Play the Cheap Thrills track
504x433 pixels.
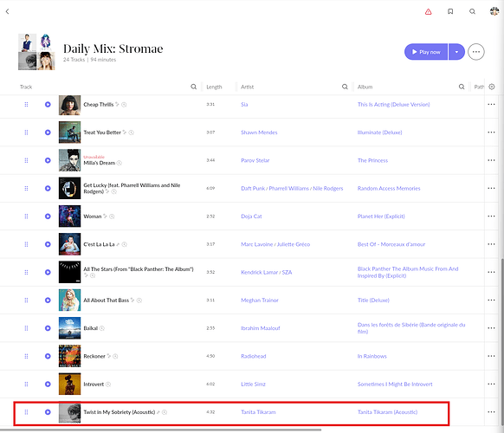pos(48,105)
